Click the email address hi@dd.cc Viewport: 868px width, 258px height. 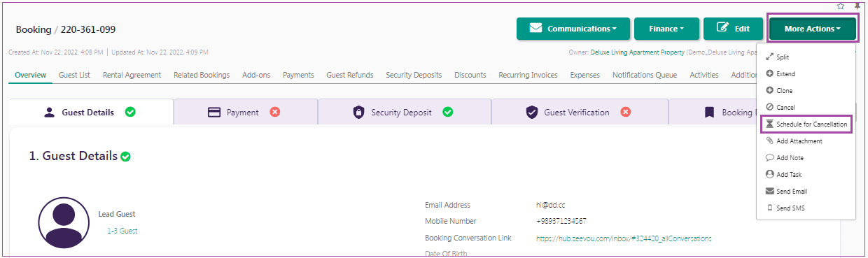[x=550, y=205]
